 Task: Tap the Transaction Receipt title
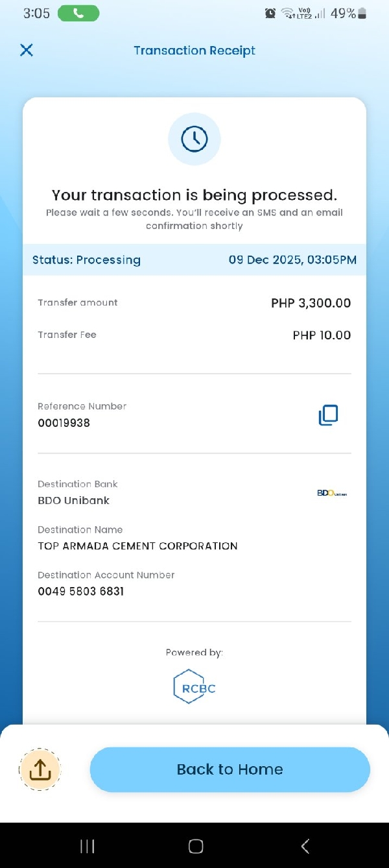194,51
